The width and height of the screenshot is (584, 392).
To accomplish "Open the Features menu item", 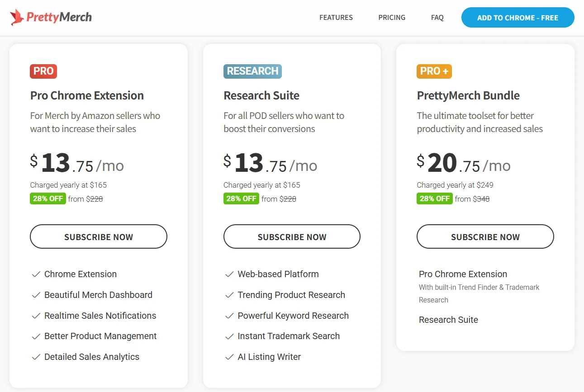I will click(x=336, y=18).
